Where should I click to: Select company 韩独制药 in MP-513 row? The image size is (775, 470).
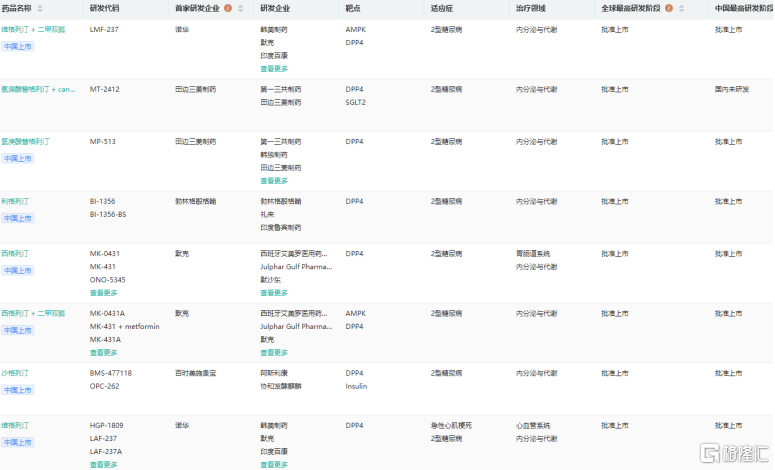tap(274, 155)
